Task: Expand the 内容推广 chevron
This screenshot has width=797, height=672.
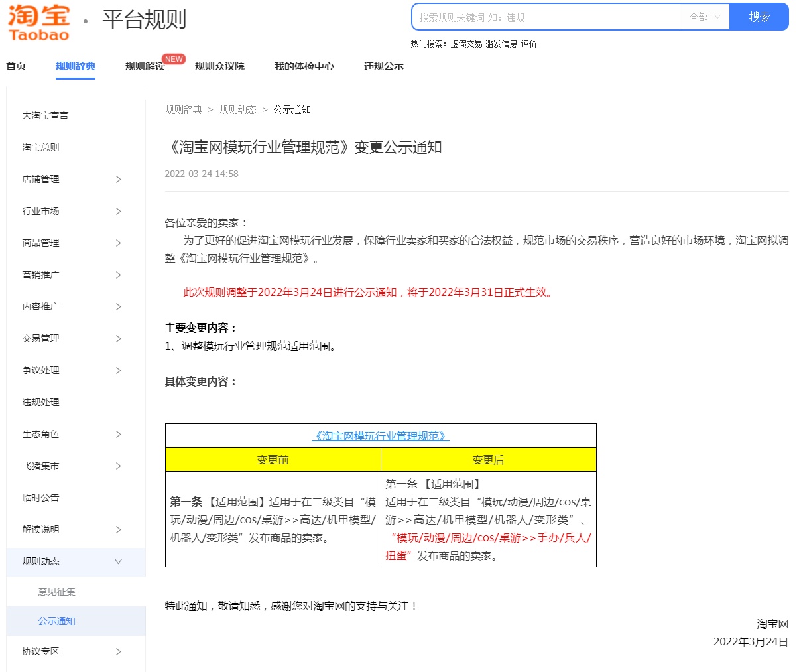Action: coord(119,306)
